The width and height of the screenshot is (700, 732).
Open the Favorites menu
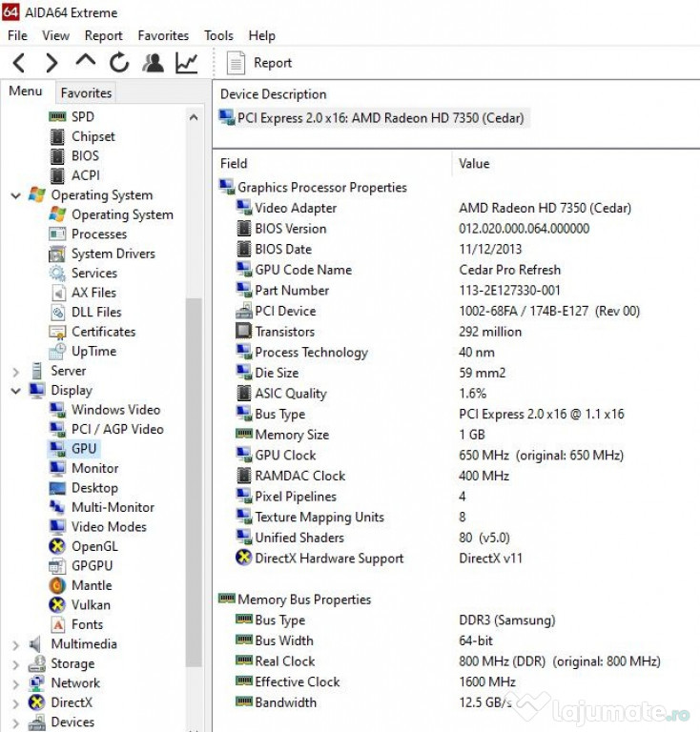[x=163, y=35]
